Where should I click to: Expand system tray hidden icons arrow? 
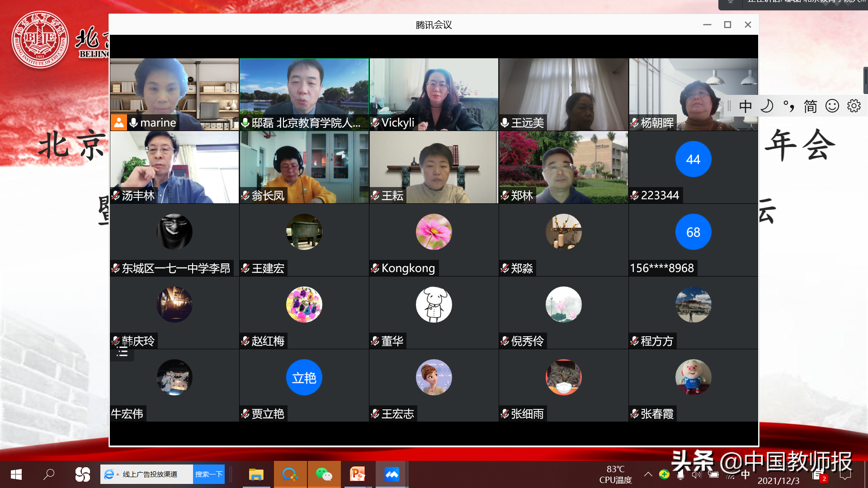pos(648,474)
